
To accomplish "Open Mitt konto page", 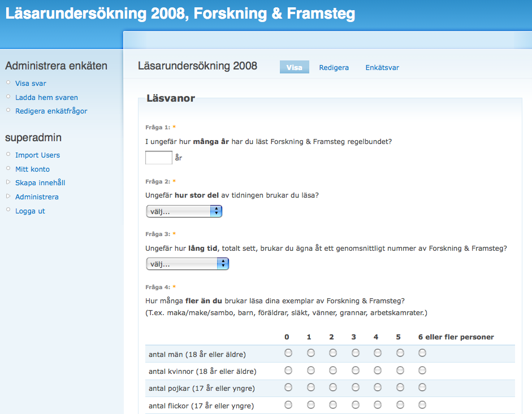I will click(x=32, y=169).
